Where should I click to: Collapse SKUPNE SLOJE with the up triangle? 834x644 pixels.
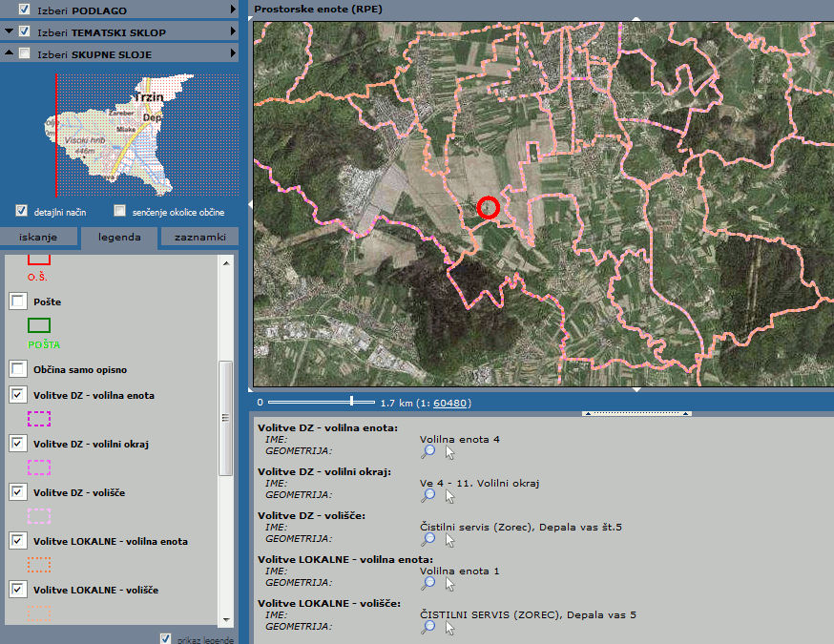9,54
